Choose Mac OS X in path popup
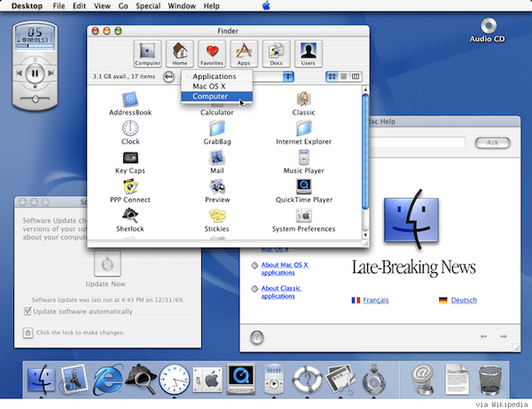Viewport: 532px width, 409px height. [x=217, y=86]
